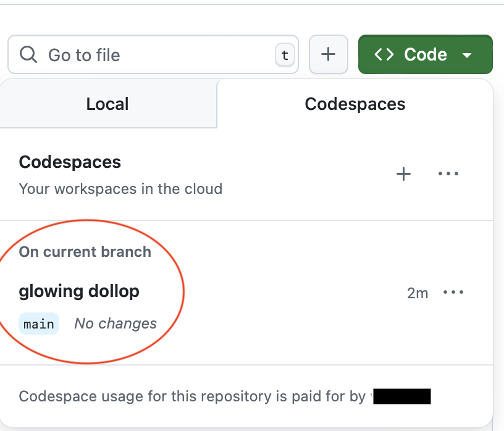Expand the green Code dropdown caret
Image resolution: width=504 pixels, height=431 pixels.
[x=467, y=56]
